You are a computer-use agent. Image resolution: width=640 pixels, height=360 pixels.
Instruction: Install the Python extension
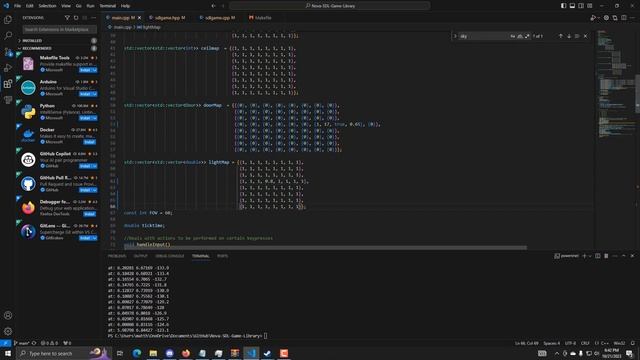(85, 118)
